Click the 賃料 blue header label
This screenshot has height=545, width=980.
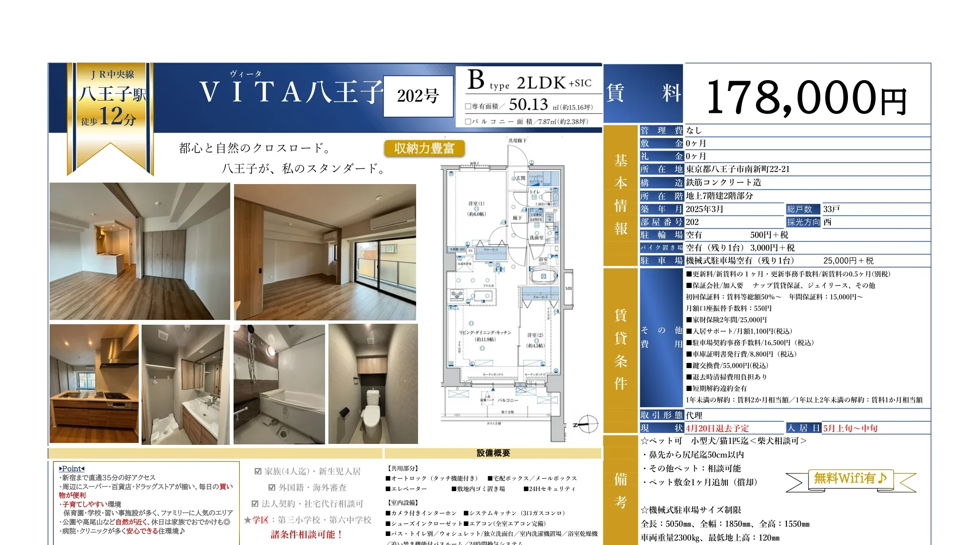click(x=643, y=93)
